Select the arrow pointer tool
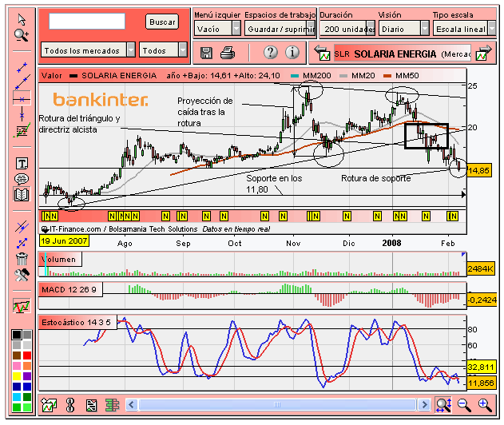The width and height of the screenshot is (504, 425). (x=22, y=20)
